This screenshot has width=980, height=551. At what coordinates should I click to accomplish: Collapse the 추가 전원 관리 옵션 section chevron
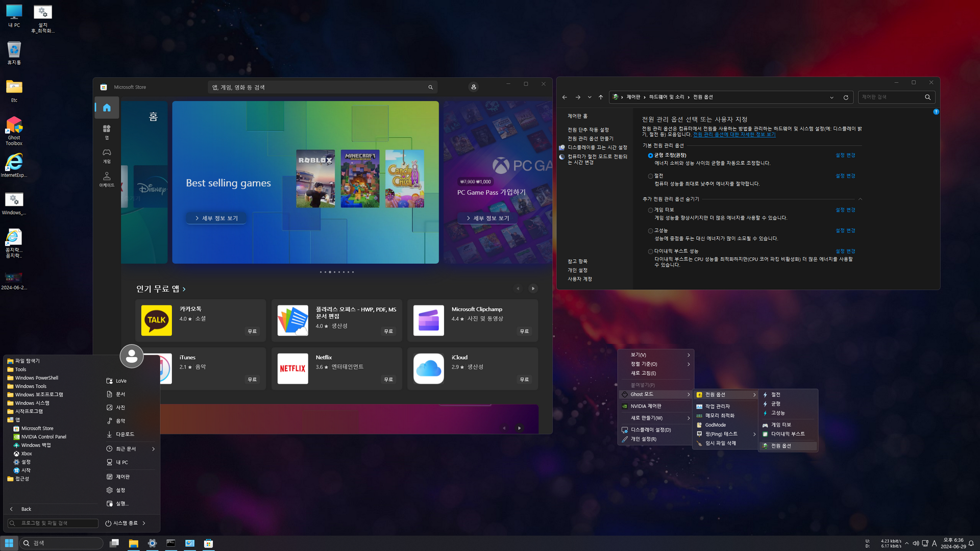(x=860, y=199)
